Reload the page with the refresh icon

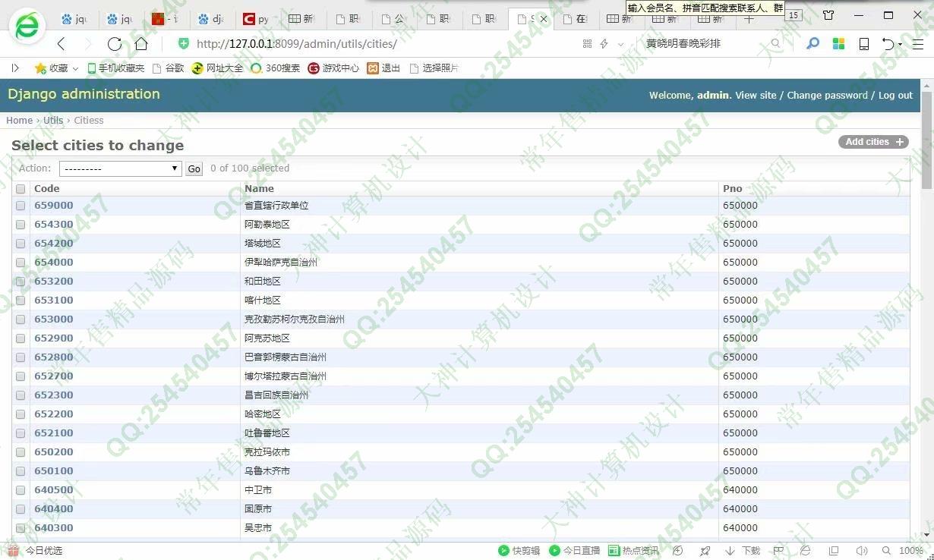[x=115, y=44]
